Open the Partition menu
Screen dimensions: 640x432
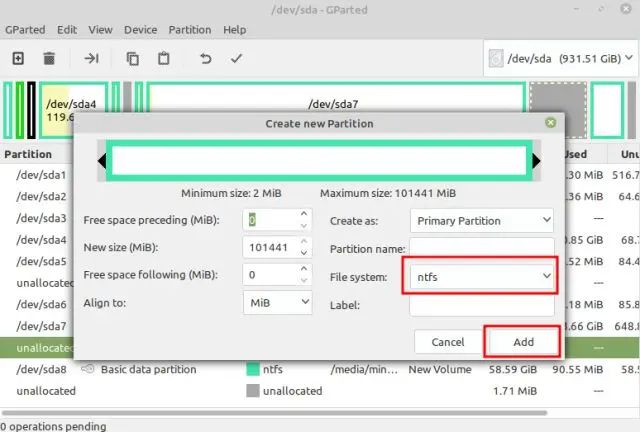coord(189,30)
